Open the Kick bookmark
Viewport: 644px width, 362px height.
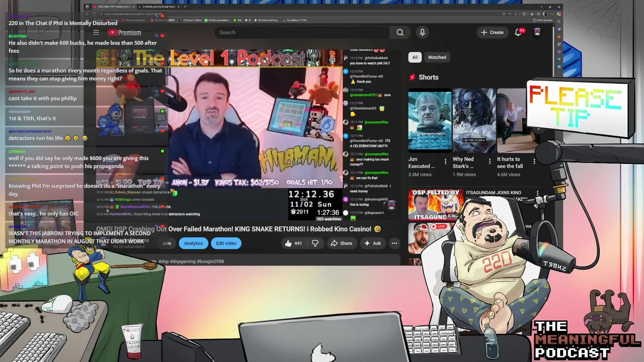click(x=237, y=20)
